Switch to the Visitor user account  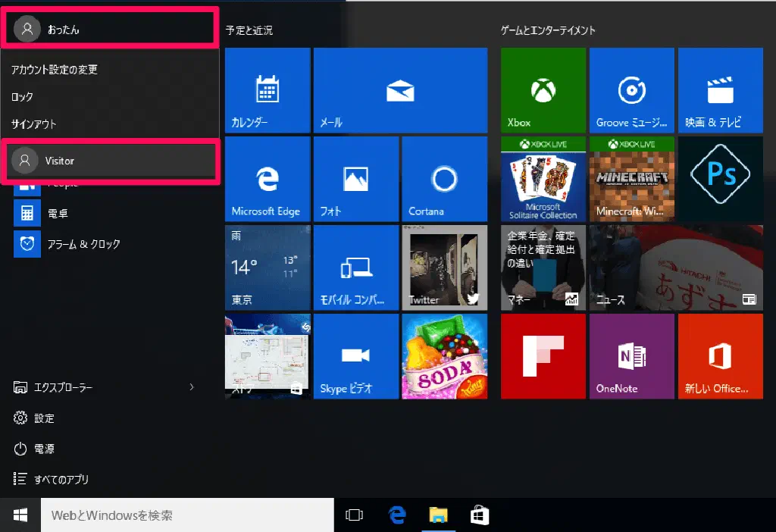pyautogui.click(x=111, y=161)
